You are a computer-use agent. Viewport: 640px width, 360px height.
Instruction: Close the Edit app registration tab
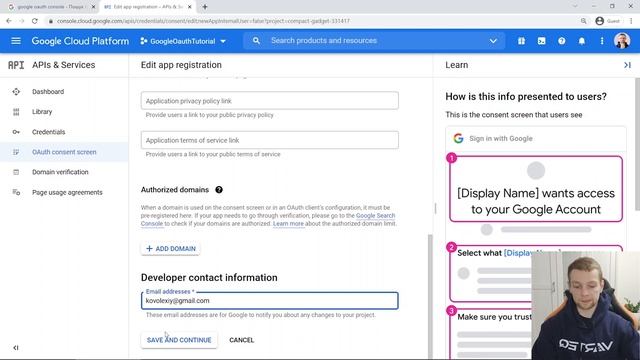(x=189, y=7)
